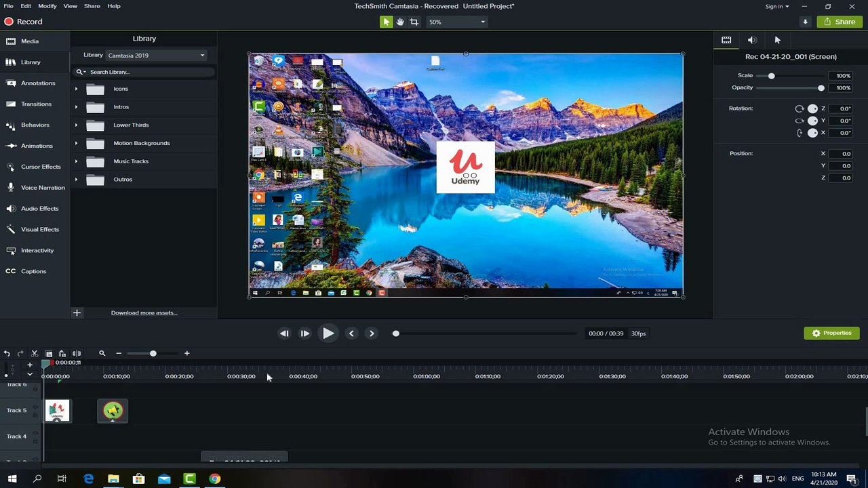868x488 pixels.
Task: Open the Animations panel
Action: (x=35, y=146)
